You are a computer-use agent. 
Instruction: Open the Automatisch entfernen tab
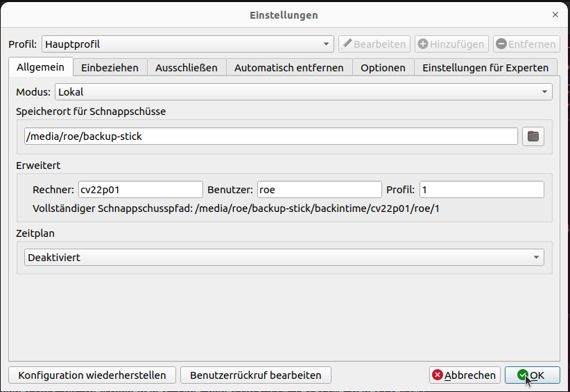(x=288, y=67)
